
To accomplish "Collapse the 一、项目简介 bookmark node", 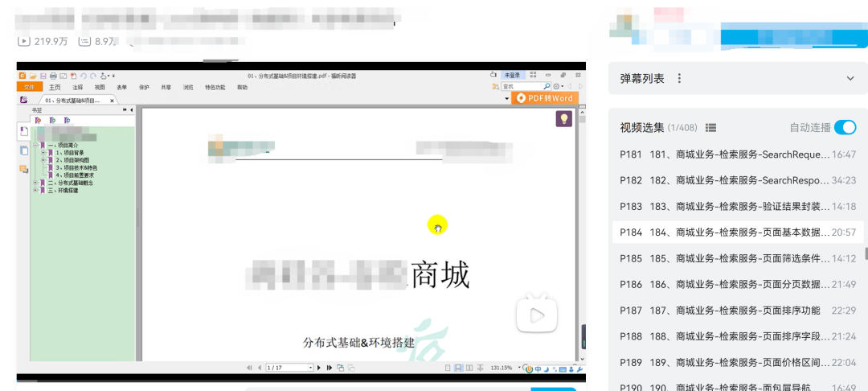I will coord(35,145).
